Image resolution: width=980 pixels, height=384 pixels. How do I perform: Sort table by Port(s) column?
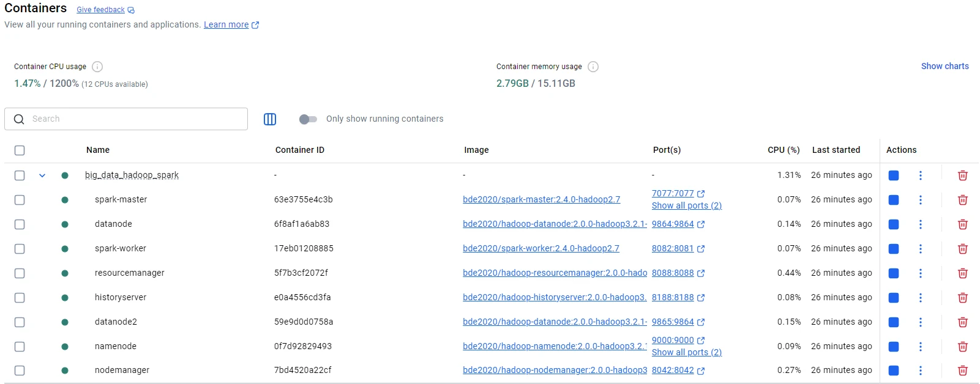pos(667,150)
